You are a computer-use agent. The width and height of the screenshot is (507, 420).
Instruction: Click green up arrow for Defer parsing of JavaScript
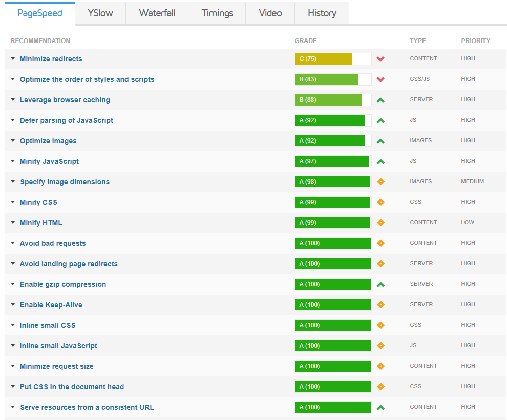pos(381,120)
